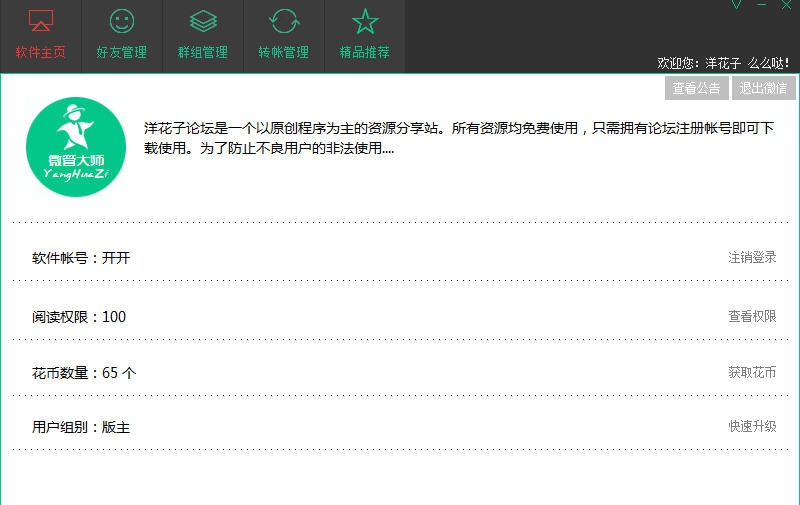
Task: Open the window dropdown menu triangle icon
Action: [736, 5]
